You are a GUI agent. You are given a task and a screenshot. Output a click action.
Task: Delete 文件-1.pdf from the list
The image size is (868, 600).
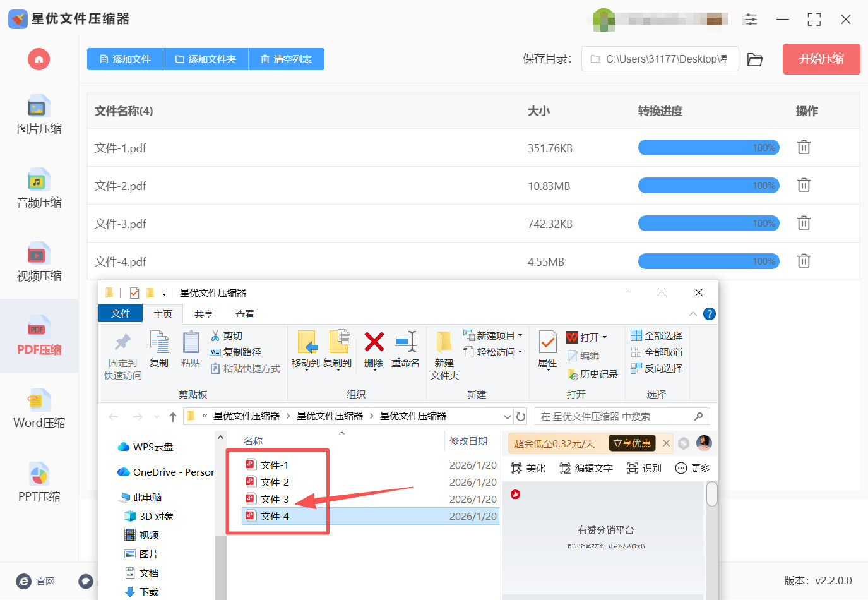pyautogui.click(x=804, y=147)
